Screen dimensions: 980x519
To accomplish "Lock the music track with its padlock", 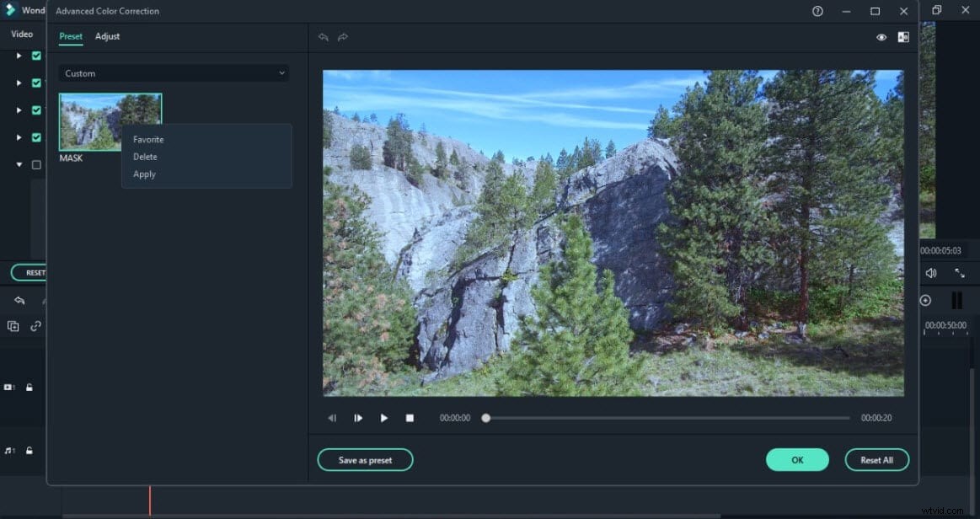I will tap(29, 451).
